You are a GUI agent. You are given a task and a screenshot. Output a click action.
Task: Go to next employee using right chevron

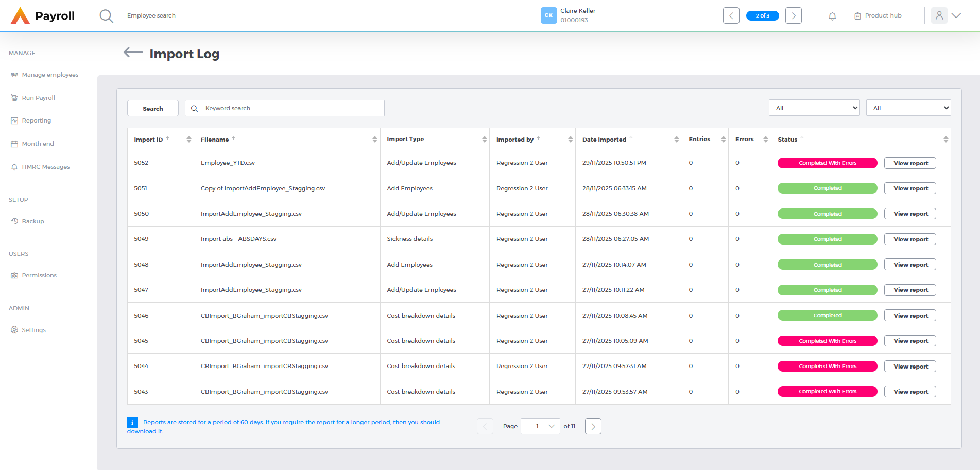tap(793, 16)
